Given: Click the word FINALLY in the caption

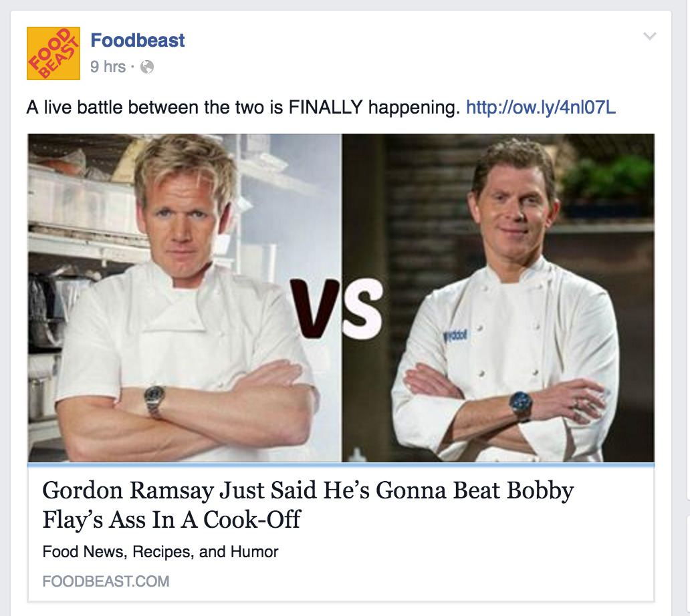Looking at the screenshot, I should click(326, 108).
